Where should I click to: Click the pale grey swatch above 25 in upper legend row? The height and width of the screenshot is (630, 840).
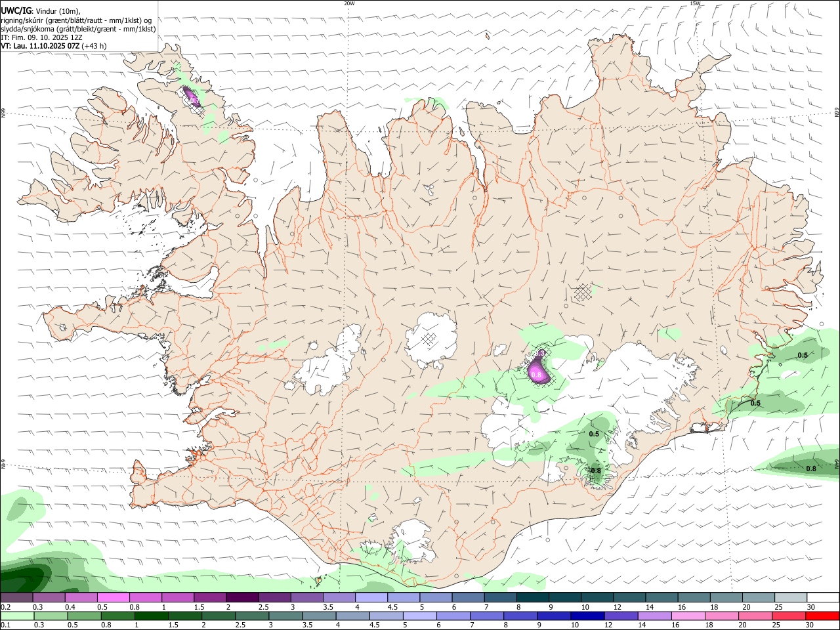[x=791, y=597]
